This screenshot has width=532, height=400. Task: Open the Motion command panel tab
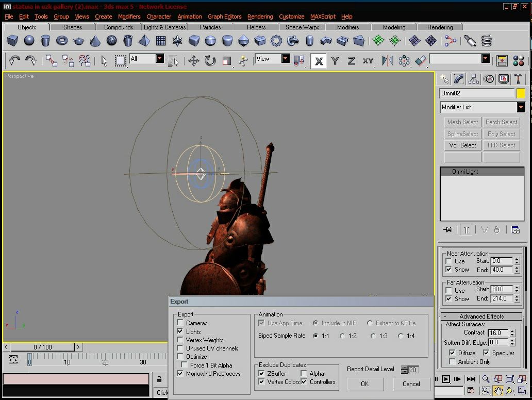click(489, 79)
